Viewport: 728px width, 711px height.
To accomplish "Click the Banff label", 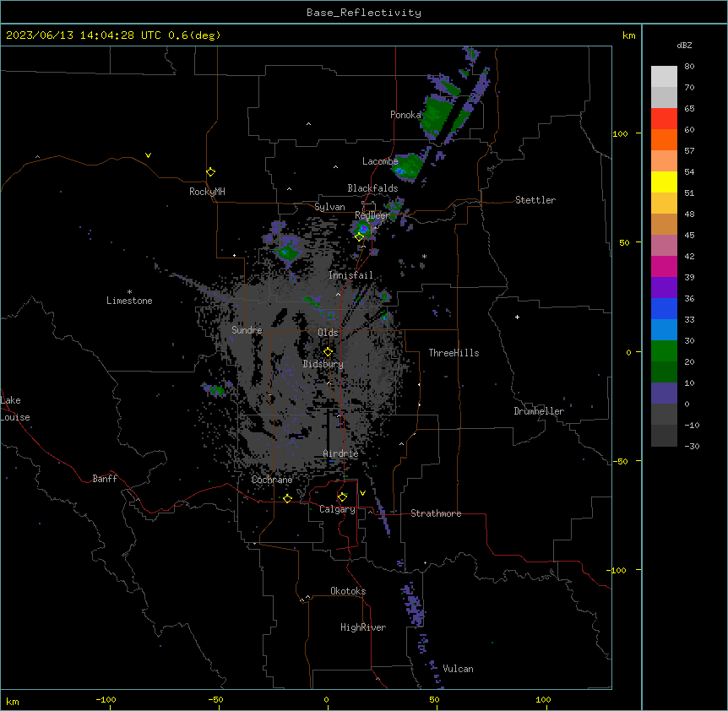I will tap(105, 479).
